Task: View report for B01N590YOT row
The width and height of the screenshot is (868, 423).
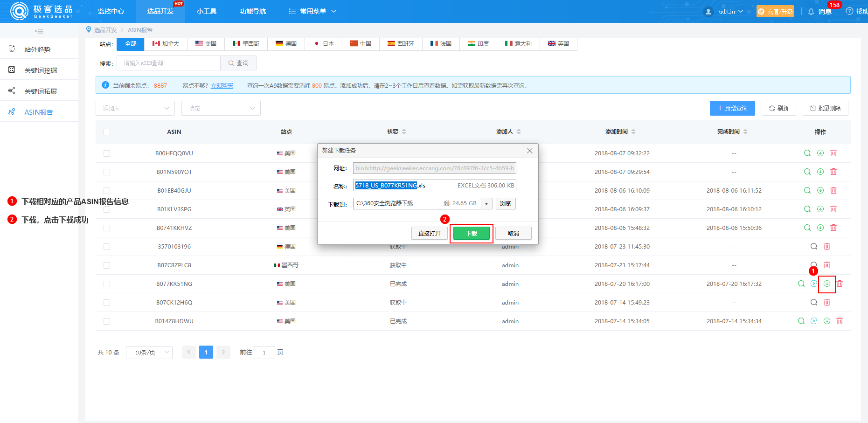Action: tap(807, 172)
